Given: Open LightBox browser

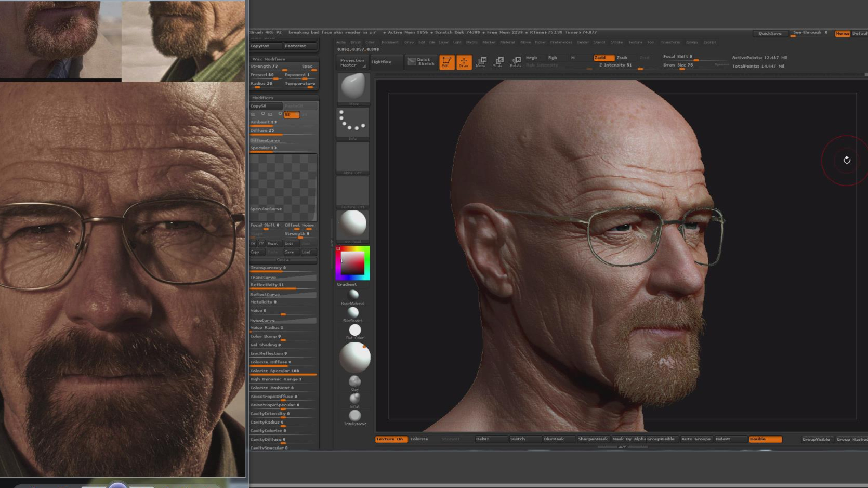Looking at the screenshot, I should [387, 62].
